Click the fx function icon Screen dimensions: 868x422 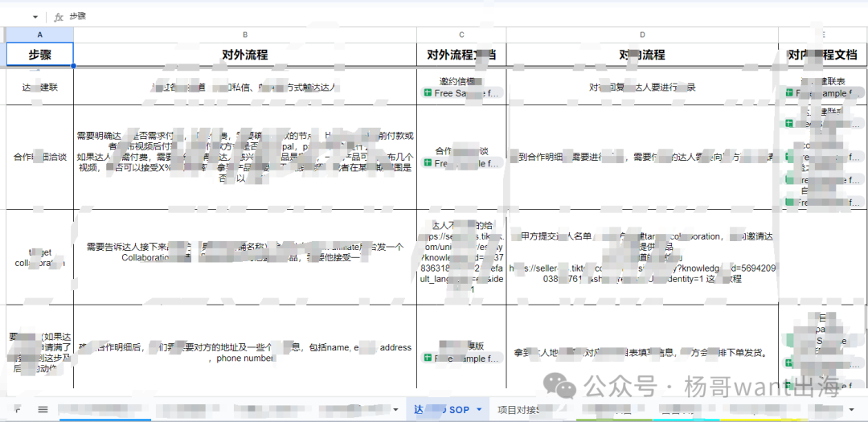point(58,17)
